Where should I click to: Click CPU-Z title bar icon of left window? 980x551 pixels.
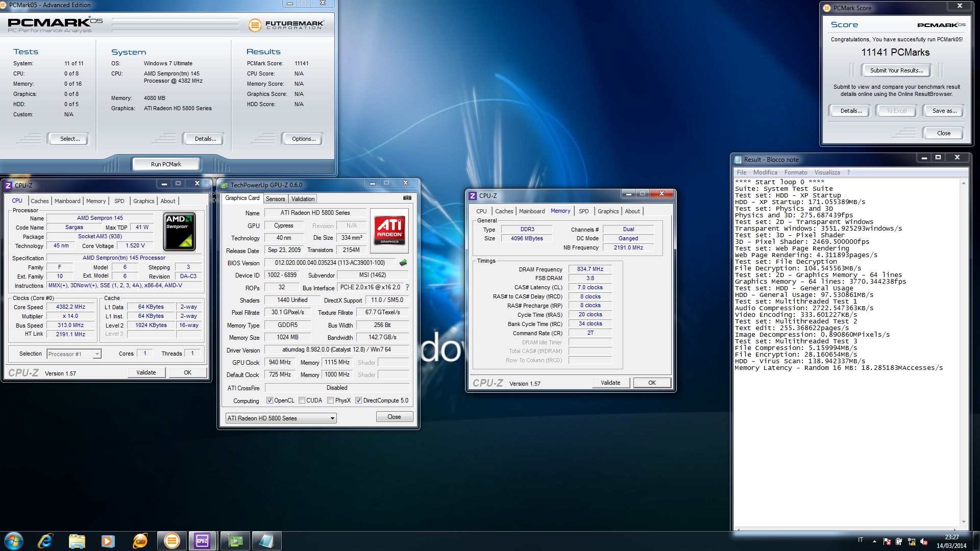point(8,186)
